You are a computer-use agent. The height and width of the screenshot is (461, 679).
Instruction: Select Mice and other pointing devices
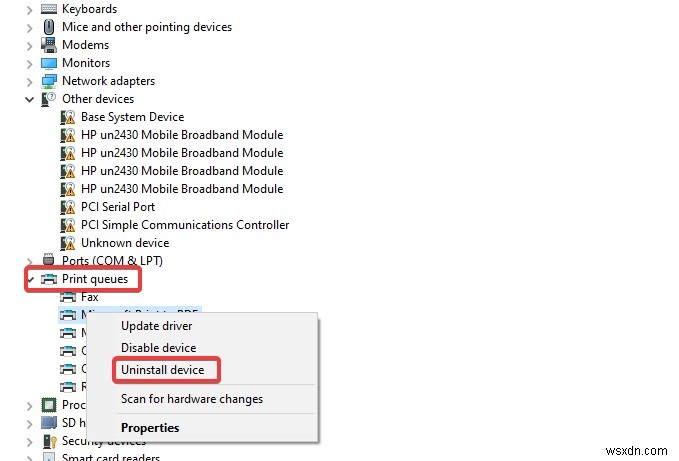146,27
